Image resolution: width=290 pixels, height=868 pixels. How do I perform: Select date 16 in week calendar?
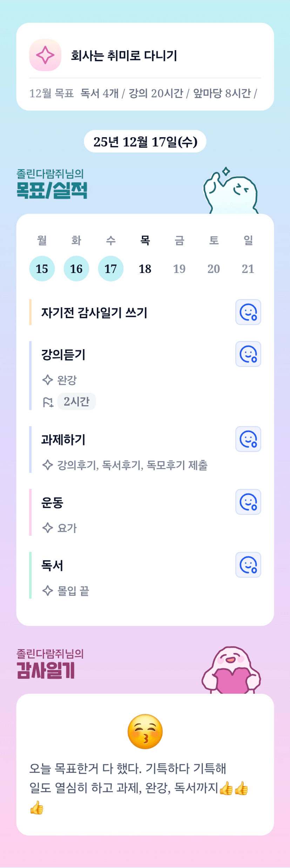click(76, 269)
